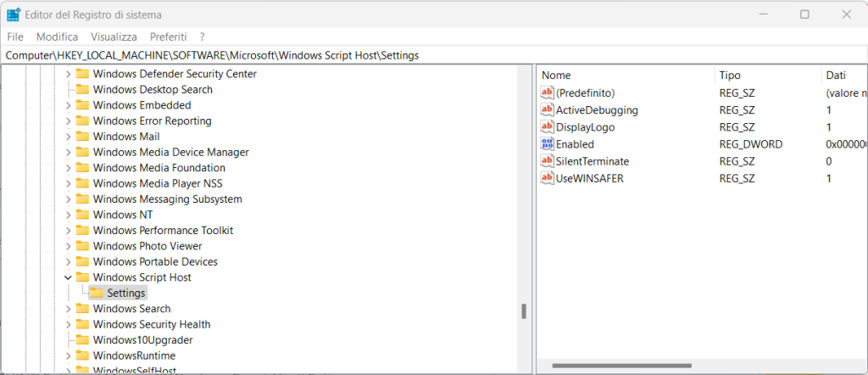Expand the Windows Search tree node

[68, 309]
